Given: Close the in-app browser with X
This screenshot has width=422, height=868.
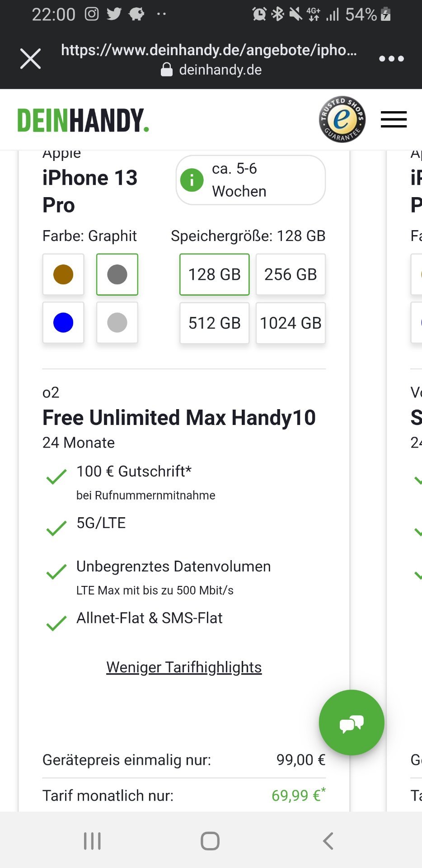Looking at the screenshot, I should [30, 59].
